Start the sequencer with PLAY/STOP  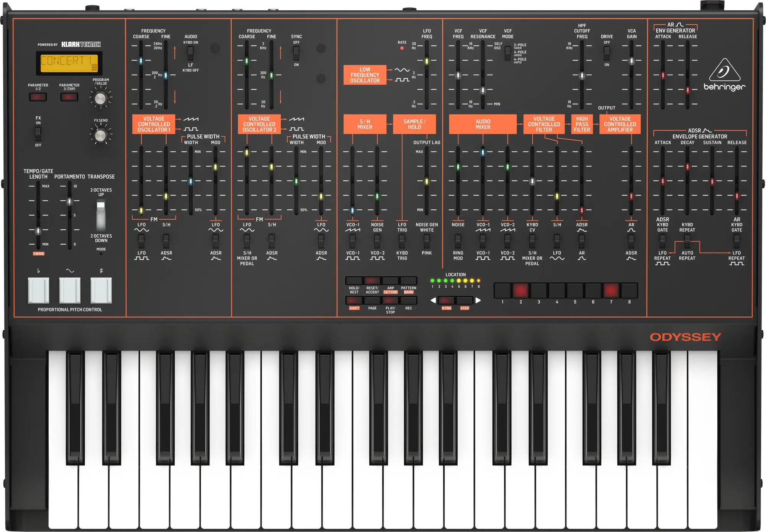click(x=390, y=300)
